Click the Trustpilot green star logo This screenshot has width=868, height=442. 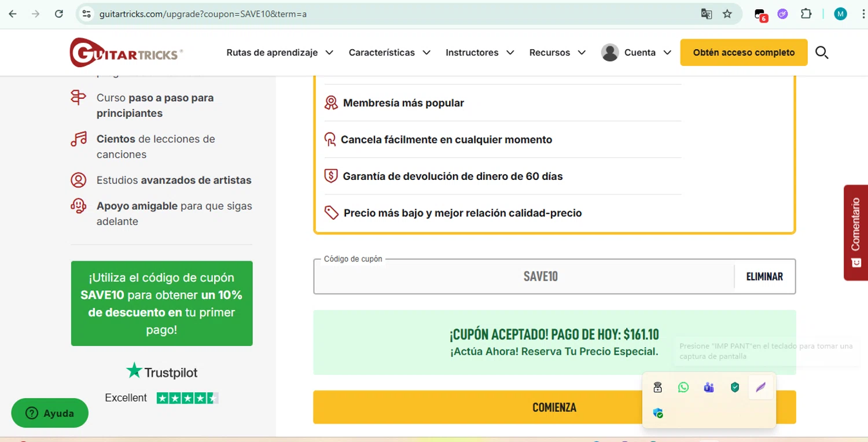click(134, 371)
